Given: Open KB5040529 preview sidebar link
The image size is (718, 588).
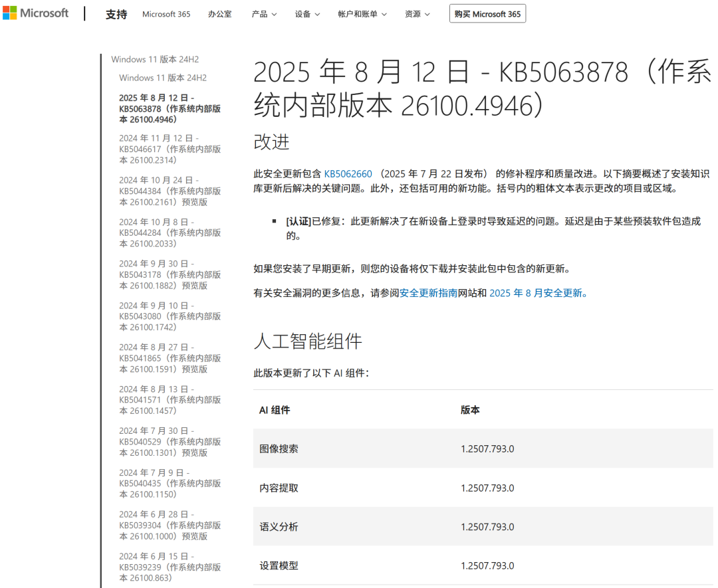Looking at the screenshot, I should (170, 442).
